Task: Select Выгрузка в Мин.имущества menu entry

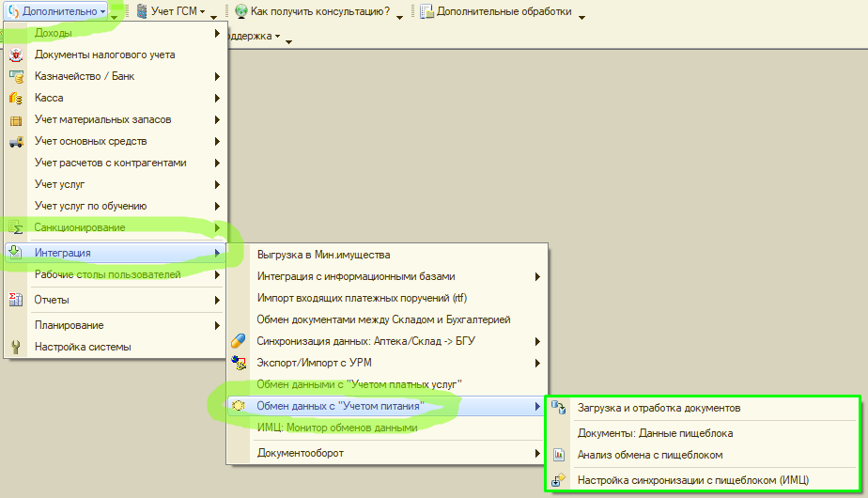Action: (x=323, y=255)
